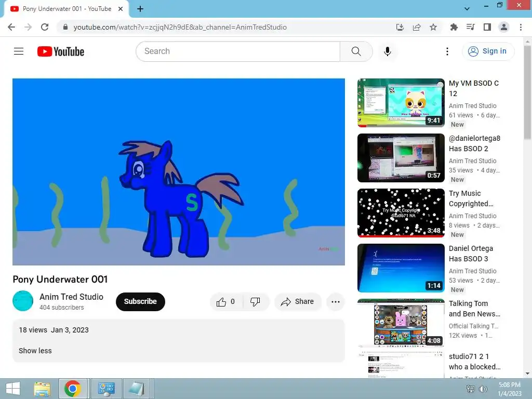
Task: Click the '18 views Jan 3, 2023' text
Action: coord(54,330)
